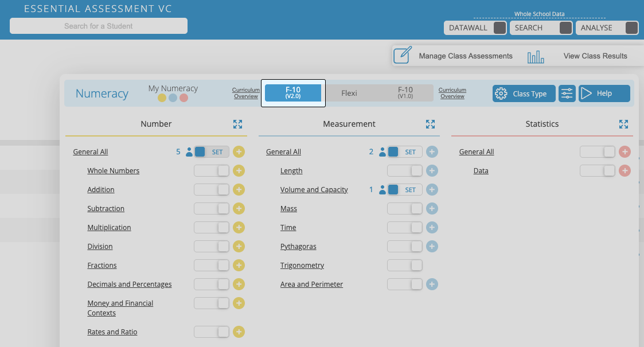
Task: Open the Pythagoras link
Action: pyautogui.click(x=298, y=247)
